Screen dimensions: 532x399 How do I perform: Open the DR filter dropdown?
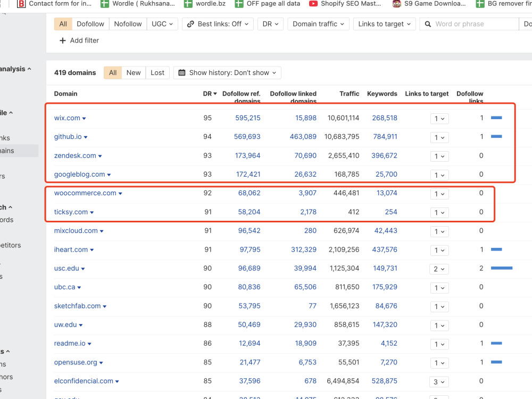pos(270,24)
